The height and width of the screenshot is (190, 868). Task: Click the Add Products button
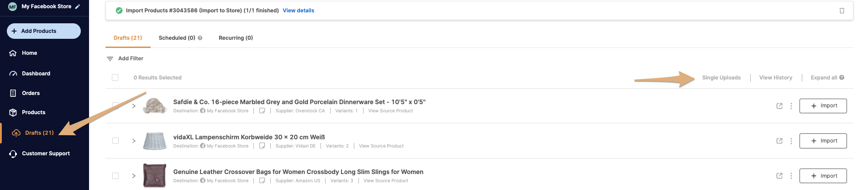(44, 31)
